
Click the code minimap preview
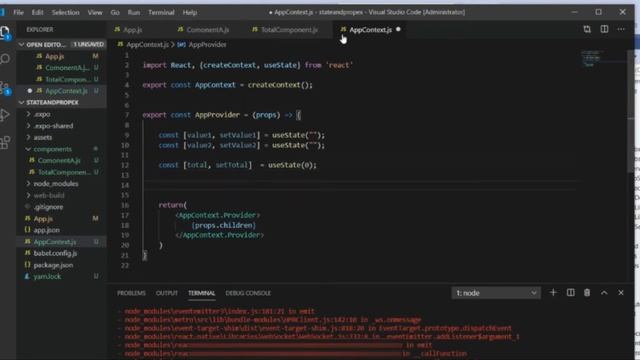(x=592, y=58)
